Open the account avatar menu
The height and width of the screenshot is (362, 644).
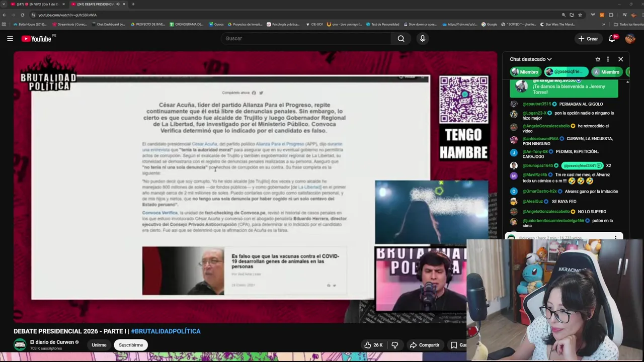pos(630,39)
